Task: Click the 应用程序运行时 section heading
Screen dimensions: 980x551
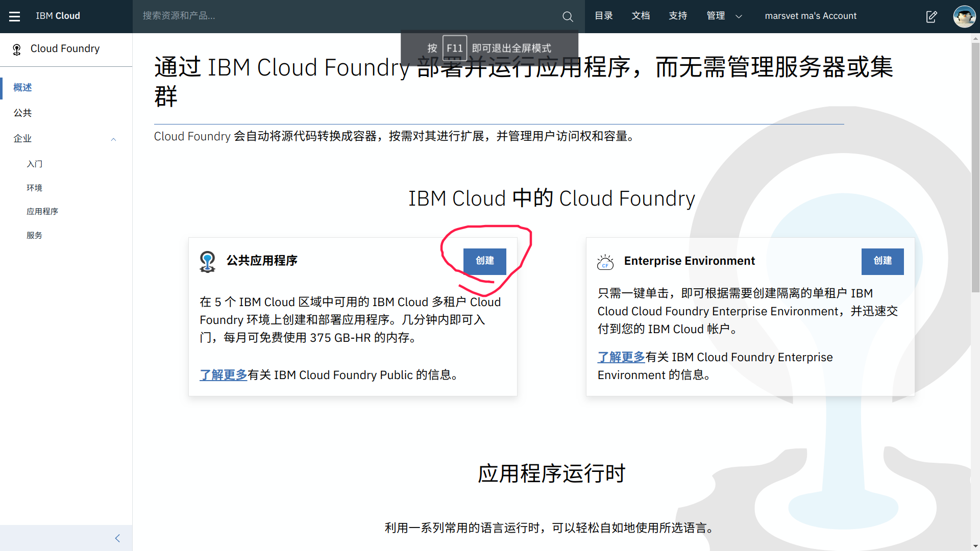Action: (551, 474)
